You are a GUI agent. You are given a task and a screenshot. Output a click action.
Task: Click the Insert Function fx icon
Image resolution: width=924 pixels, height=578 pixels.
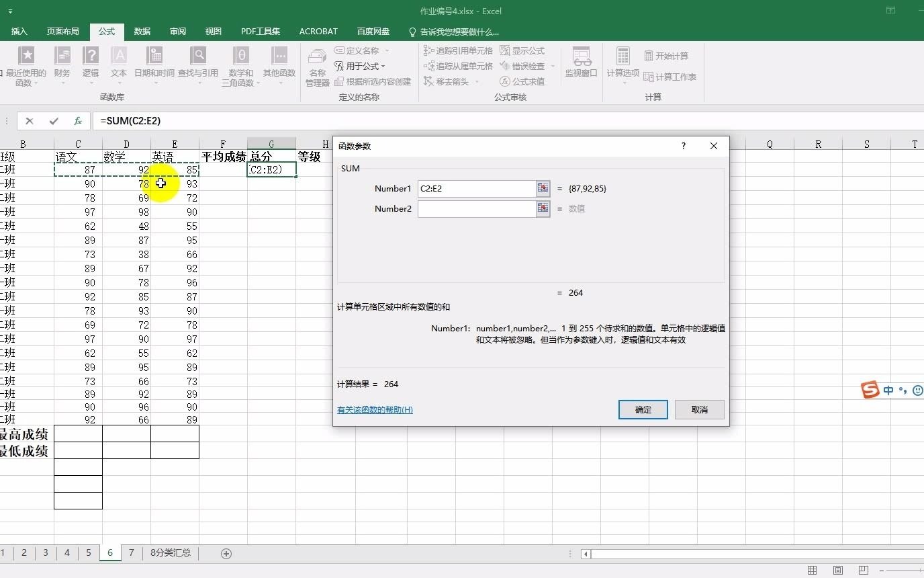[x=78, y=121]
